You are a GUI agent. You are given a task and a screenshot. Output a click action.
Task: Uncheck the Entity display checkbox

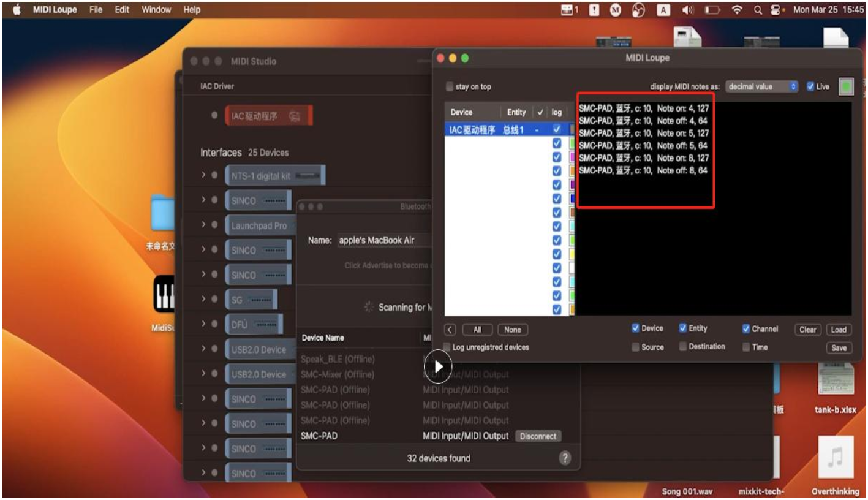tap(683, 328)
